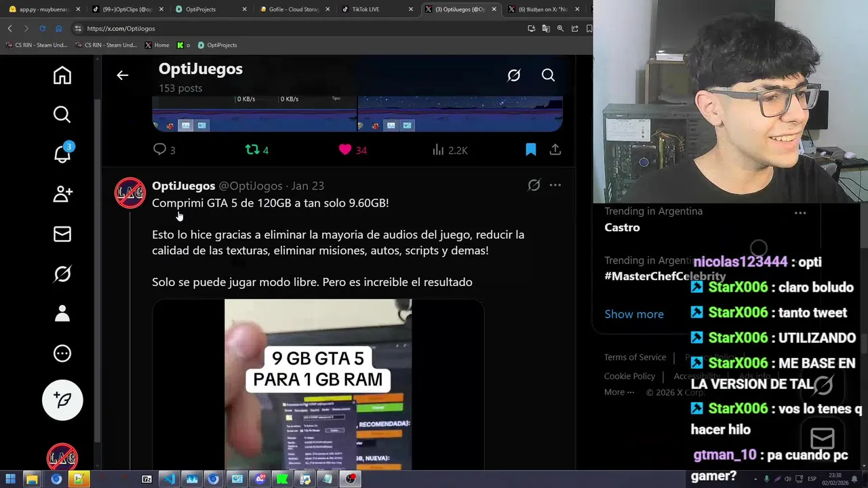Open Visual Studio Code from taskbar
This screenshot has width=868, height=488.
tap(169, 479)
